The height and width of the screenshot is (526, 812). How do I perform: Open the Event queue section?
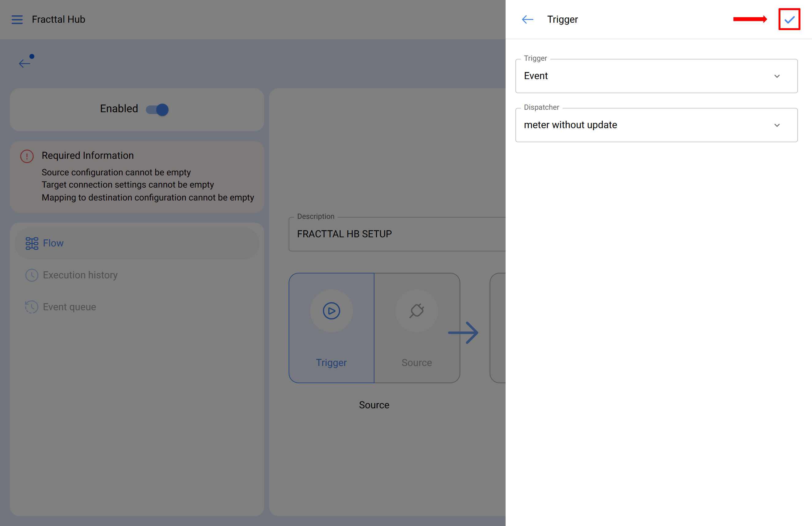pos(69,307)
